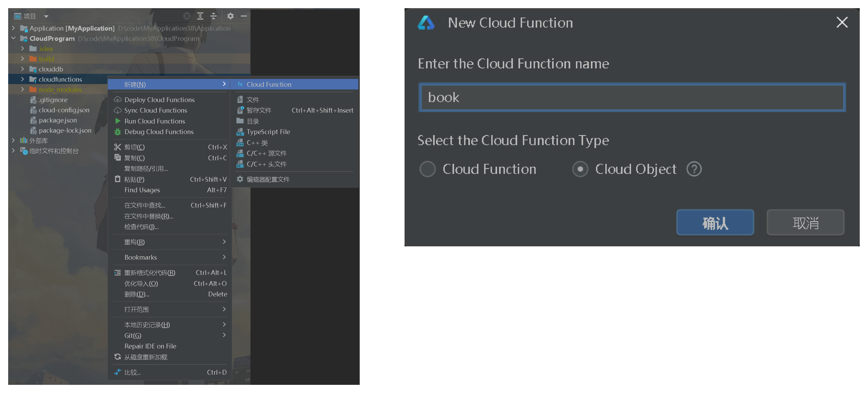Choose Cloud Function from the New submenu

click(269, 84)
